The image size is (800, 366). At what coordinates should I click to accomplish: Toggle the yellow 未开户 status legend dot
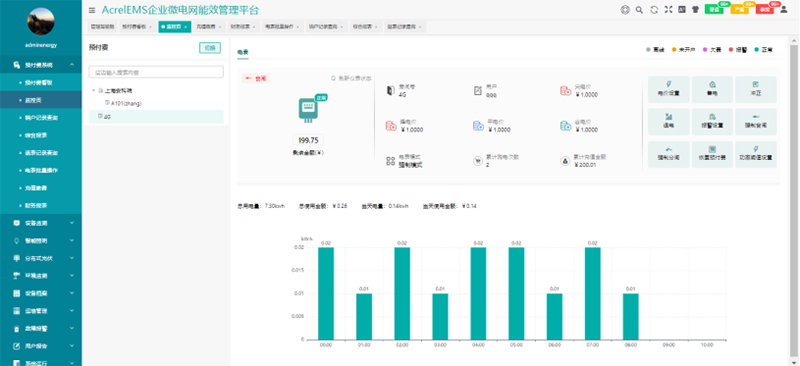tap(674, 50)
